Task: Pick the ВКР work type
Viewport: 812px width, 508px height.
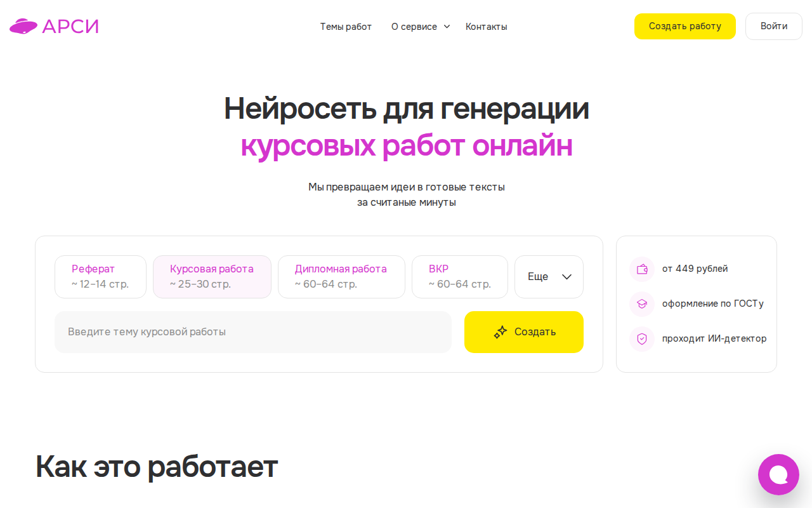Action: (x=460, y=277)
